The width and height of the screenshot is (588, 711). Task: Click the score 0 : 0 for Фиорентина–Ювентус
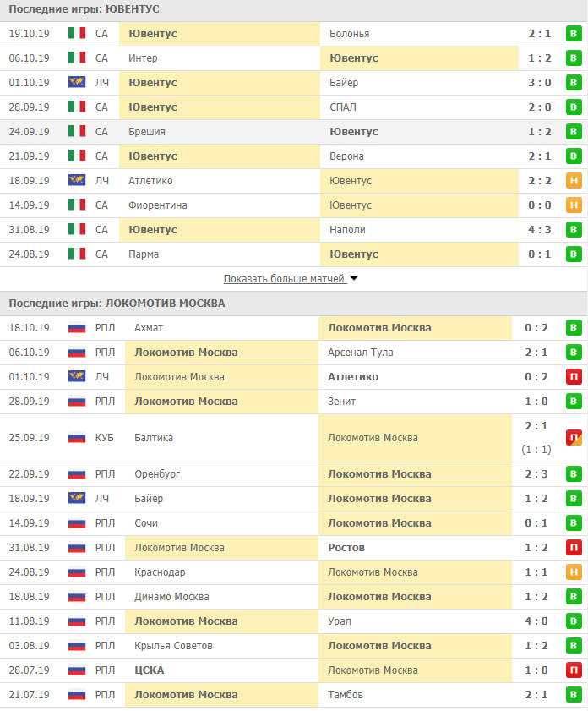pos(540,205)
